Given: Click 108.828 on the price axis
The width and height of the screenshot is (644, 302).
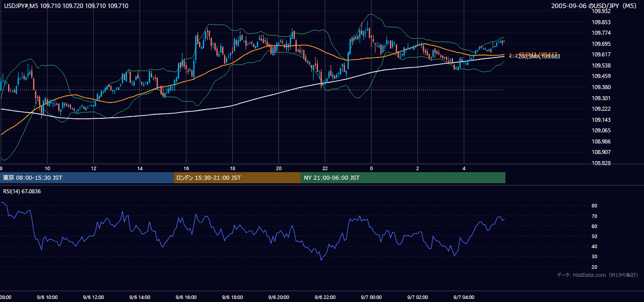Looking at the screenshot, I should [601, 163].
